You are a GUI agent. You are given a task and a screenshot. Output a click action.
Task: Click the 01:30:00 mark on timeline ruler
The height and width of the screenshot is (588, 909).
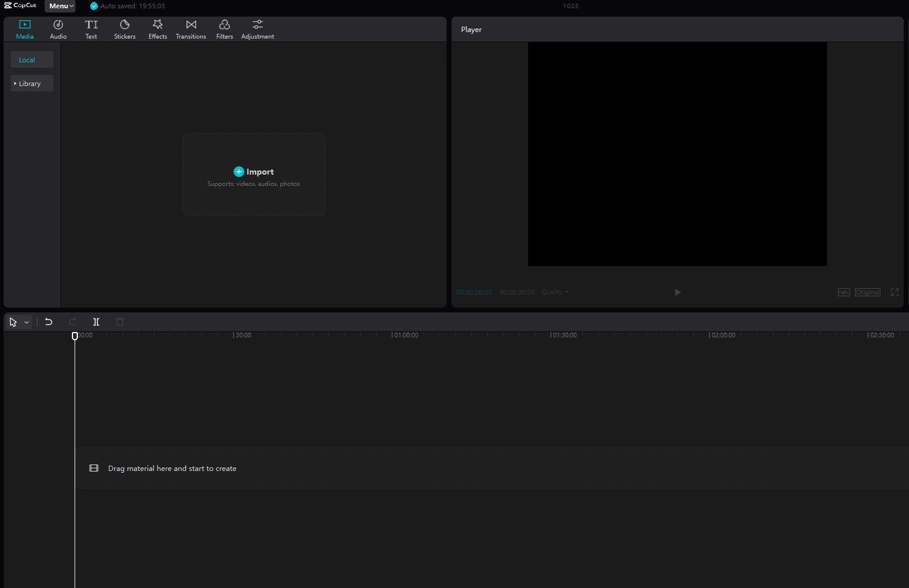[x=565, y=335]
